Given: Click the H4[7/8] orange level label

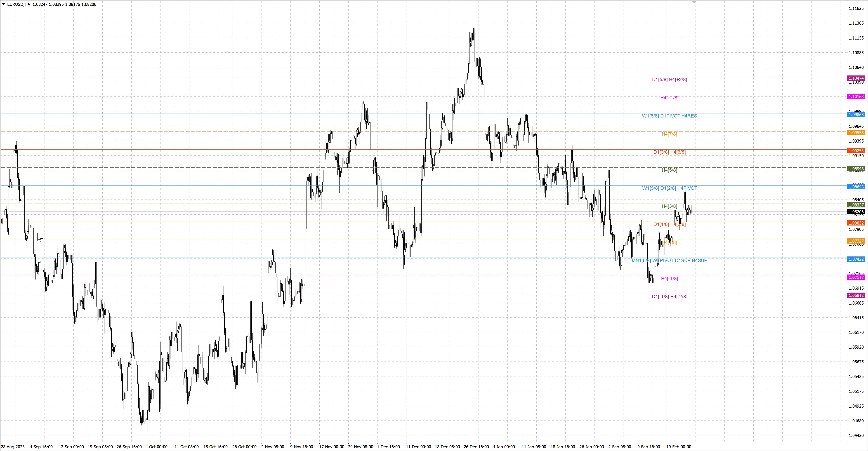Looking at the screenshot, I should point(669,134).
